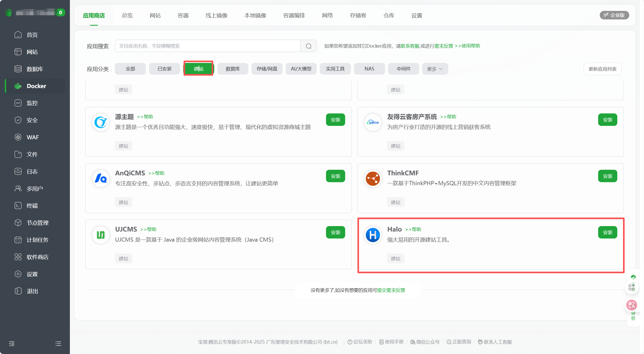Click the search magnifier icon

308,46
